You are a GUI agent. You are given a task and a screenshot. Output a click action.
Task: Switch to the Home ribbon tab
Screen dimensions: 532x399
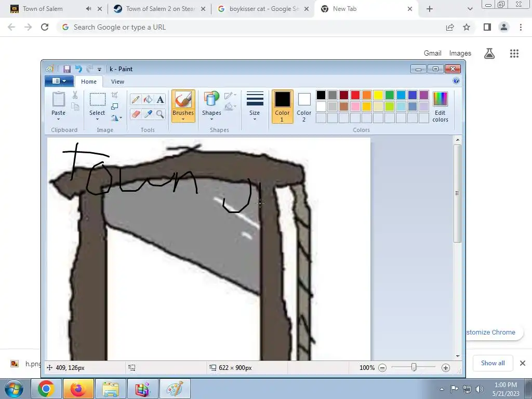pyautogui.click(x=89, y=82)
